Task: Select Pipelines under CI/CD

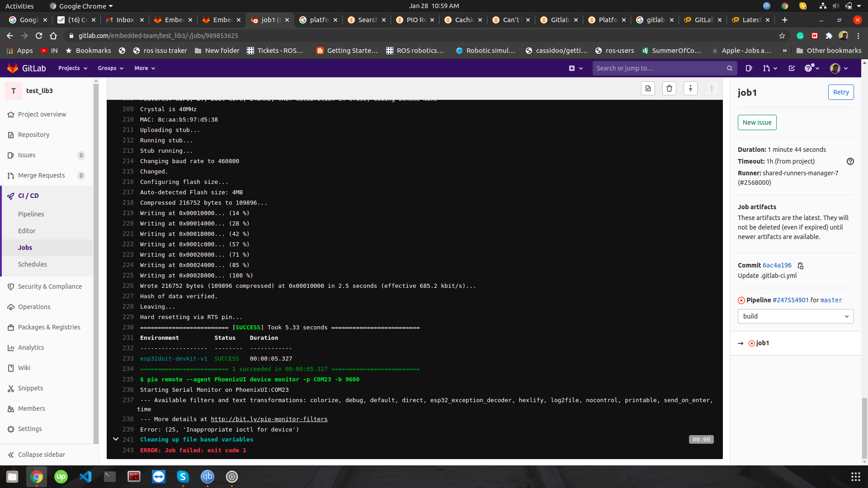Action: (x=31, y=214)
